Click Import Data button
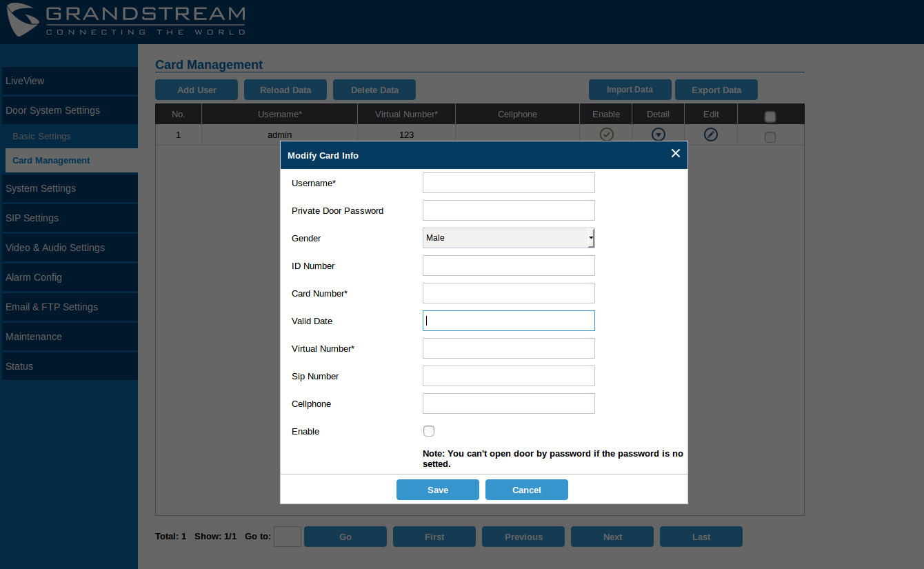Screen dimensions: 924x569 (630, 90)
